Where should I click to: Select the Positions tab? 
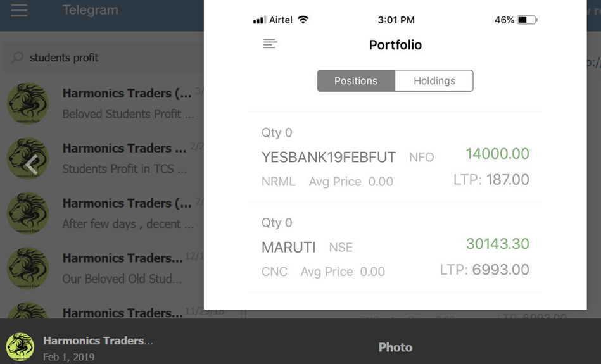pos(356,81)
